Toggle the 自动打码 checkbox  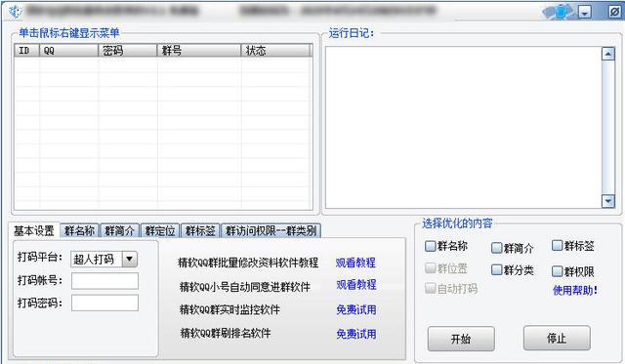point(430,288)
